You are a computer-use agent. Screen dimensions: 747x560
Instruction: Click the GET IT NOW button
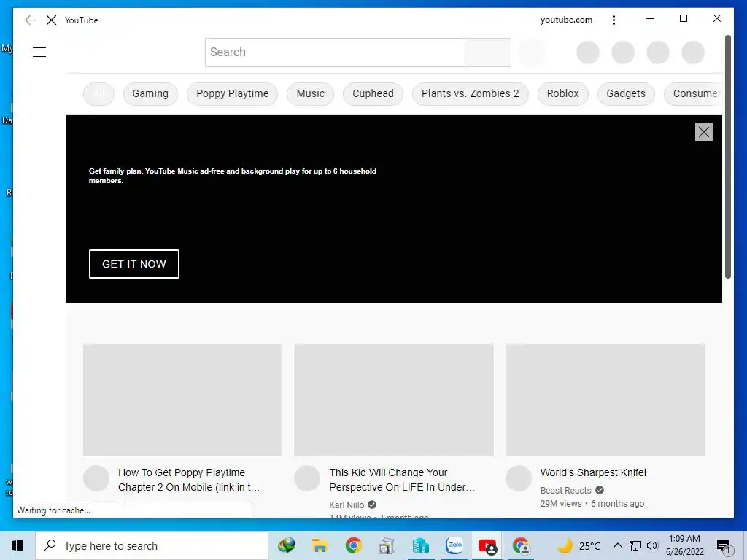(134, 264)
